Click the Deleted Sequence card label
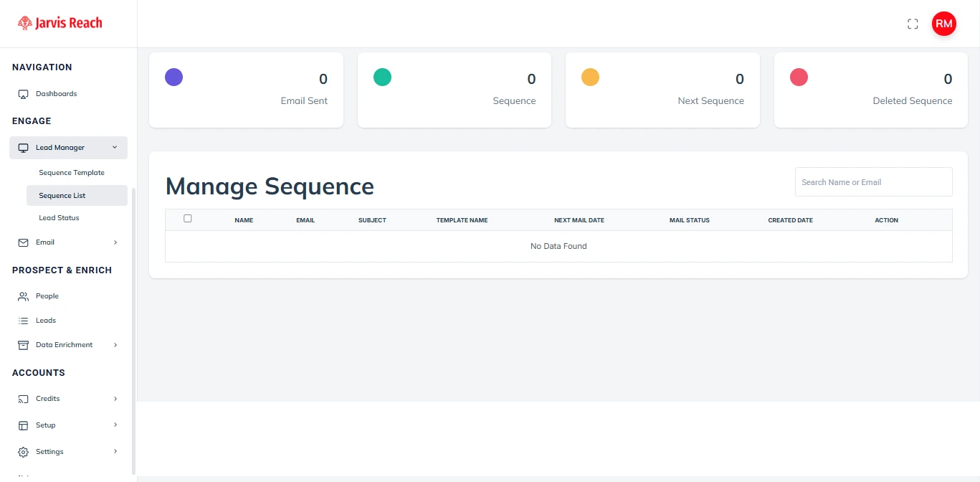 point(912,101)
